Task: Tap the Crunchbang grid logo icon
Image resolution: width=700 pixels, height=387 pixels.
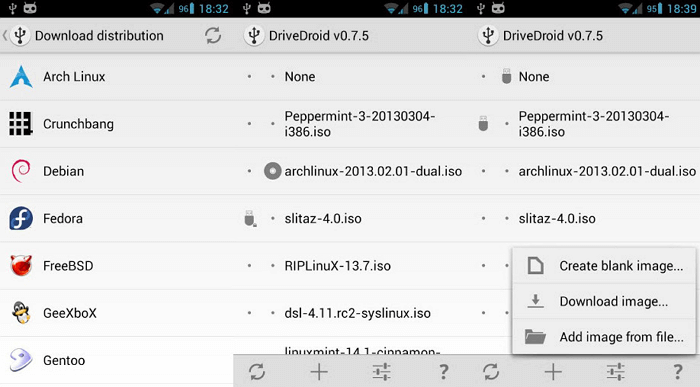Action: pos(21,124)
